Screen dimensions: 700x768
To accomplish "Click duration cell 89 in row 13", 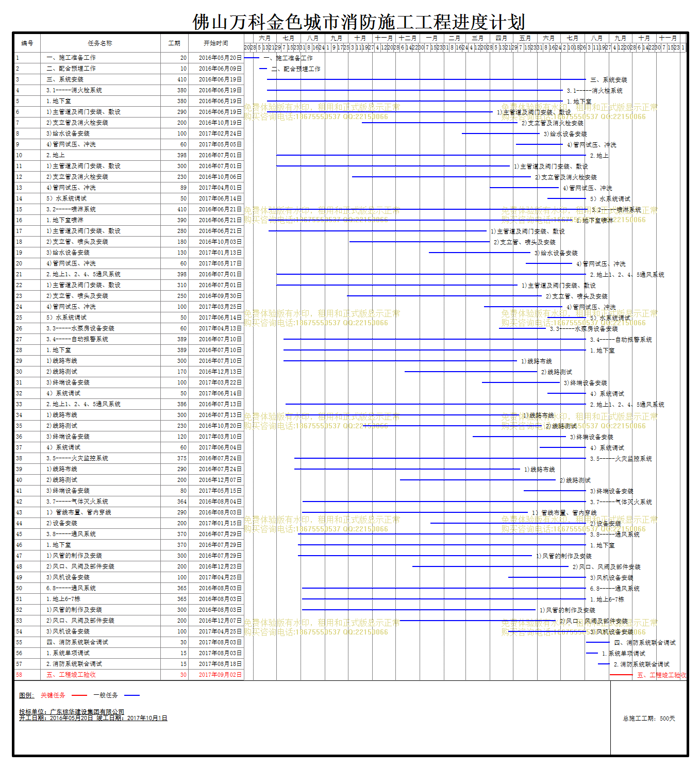I will pos(174,188).
